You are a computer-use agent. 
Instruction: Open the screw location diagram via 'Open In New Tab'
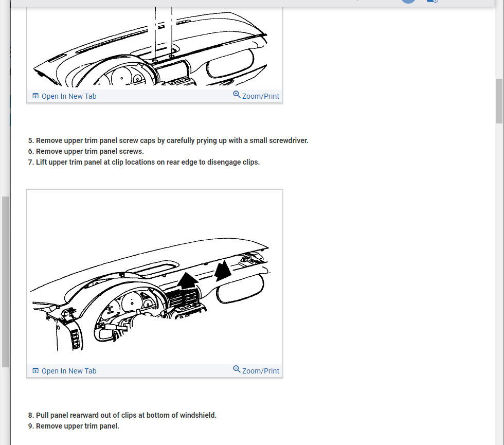(x=68, y=96)
